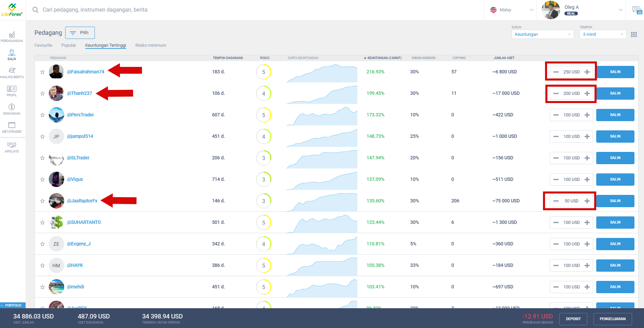
Task: Open @HAYK trader profile link
Action: [x=75, y=266]
